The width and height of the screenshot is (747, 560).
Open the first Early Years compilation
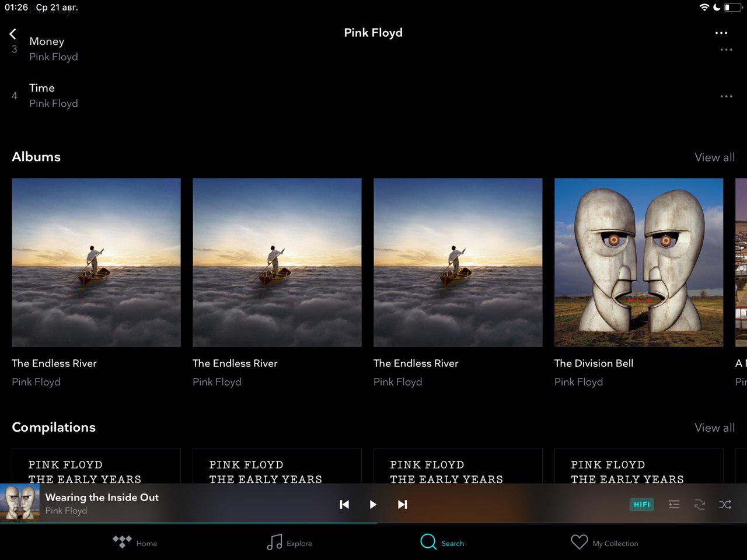tap(96, 466)
